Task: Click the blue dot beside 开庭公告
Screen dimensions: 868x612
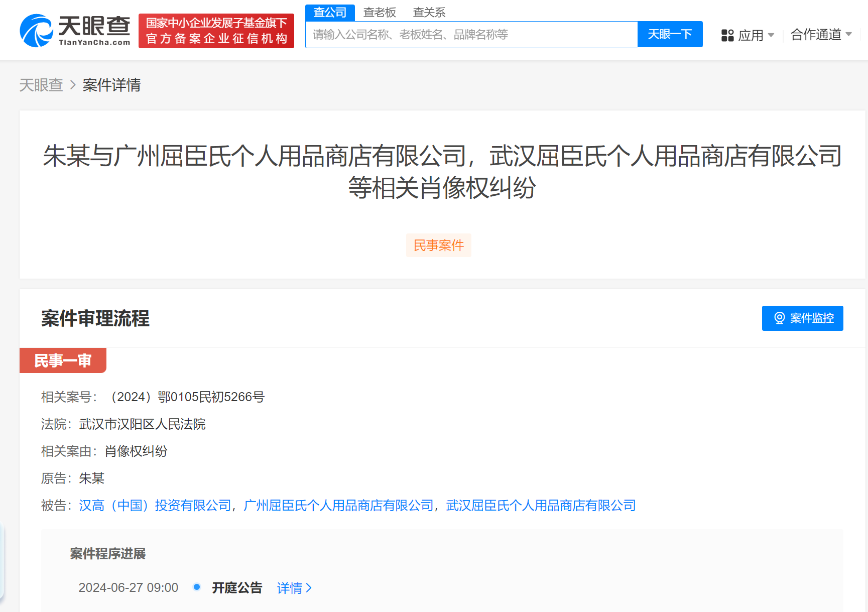Action: point(196,587)
